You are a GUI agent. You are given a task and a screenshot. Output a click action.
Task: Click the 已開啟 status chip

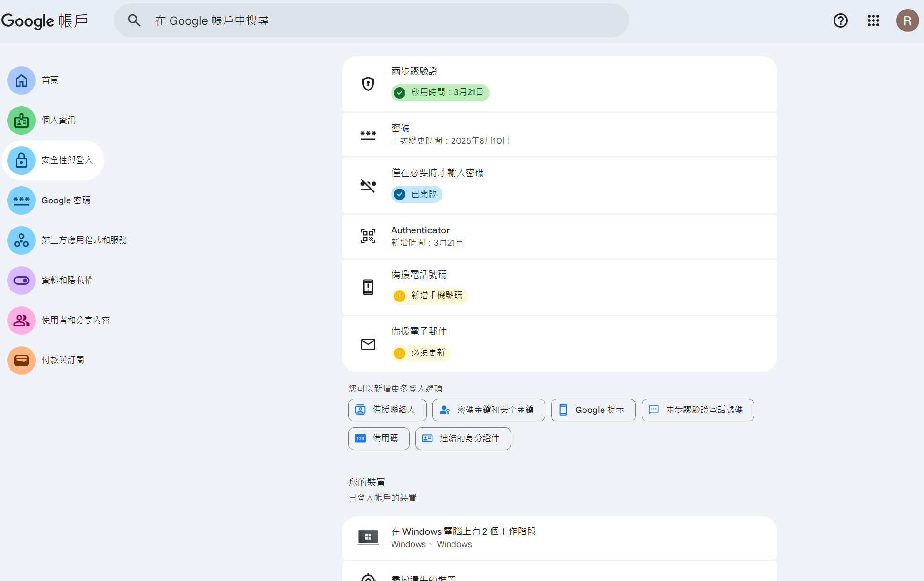tap(417, 194)
